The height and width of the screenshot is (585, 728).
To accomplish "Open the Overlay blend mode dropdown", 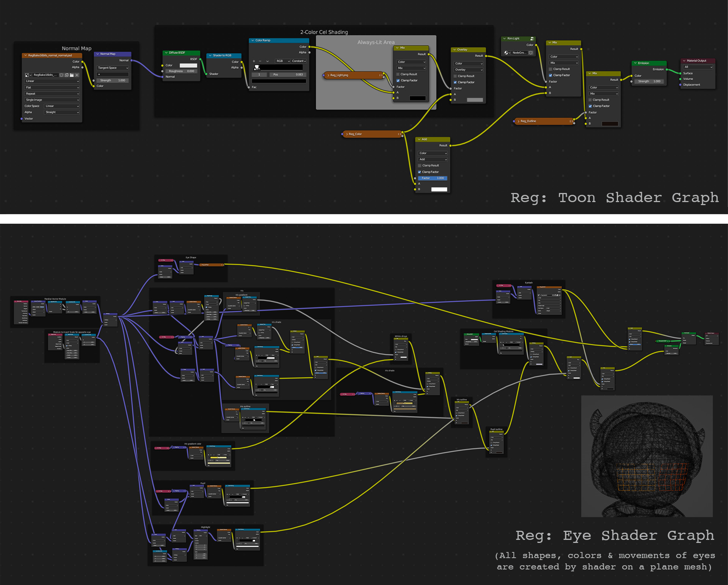I will [469, 70].
